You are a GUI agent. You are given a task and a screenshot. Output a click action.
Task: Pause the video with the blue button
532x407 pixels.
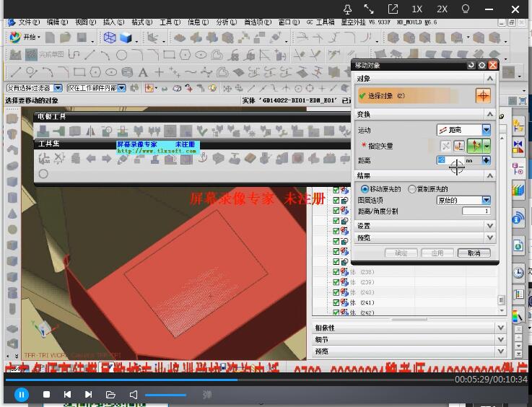click(22, 395)
